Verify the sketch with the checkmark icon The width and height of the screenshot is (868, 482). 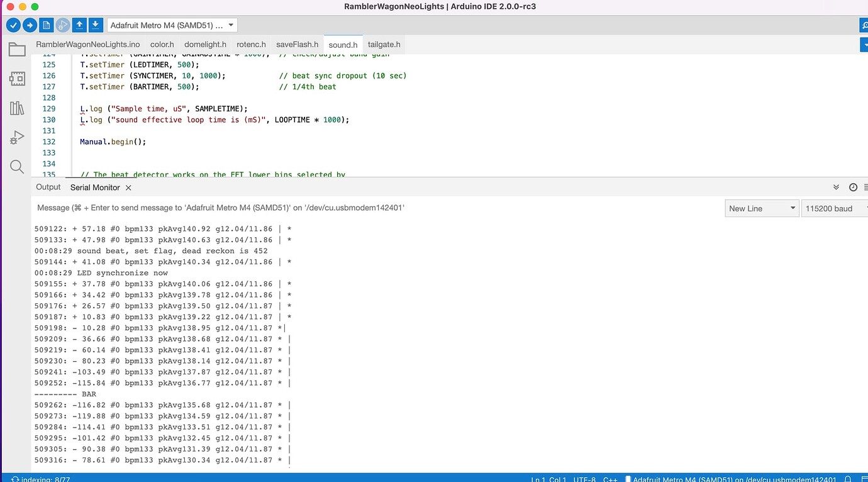(13, 25)
